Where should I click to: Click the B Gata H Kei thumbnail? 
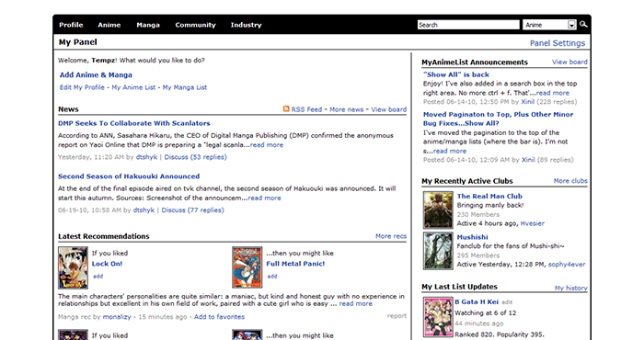tap(438, 317)
